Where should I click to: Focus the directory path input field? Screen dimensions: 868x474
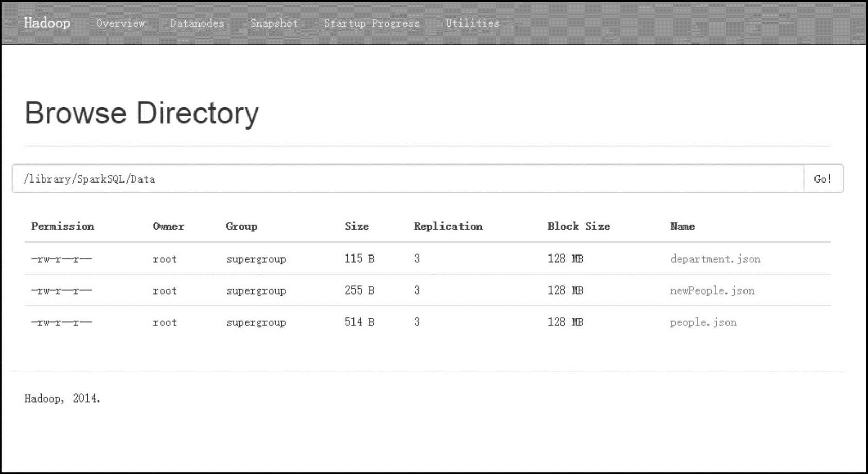[x=408, y=179]
